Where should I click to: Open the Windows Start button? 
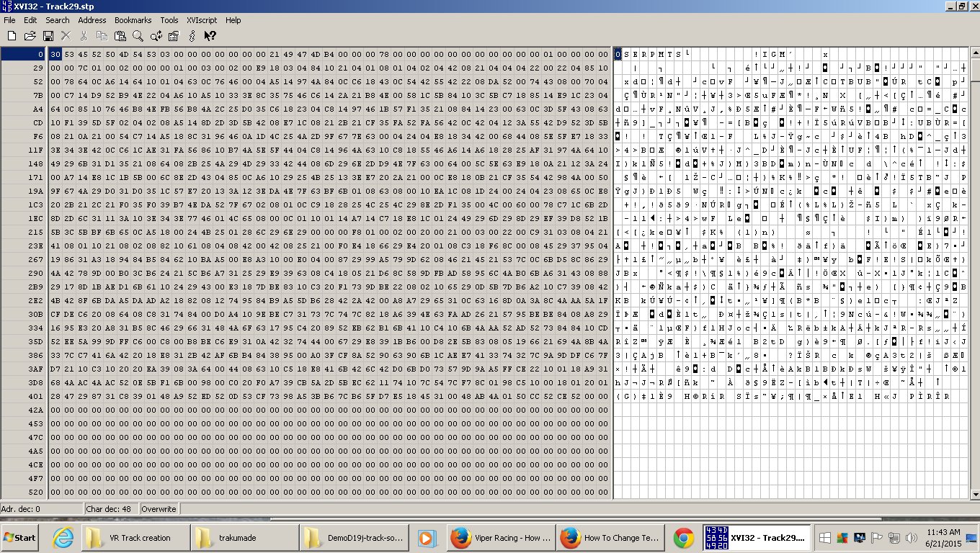[19, 537]
